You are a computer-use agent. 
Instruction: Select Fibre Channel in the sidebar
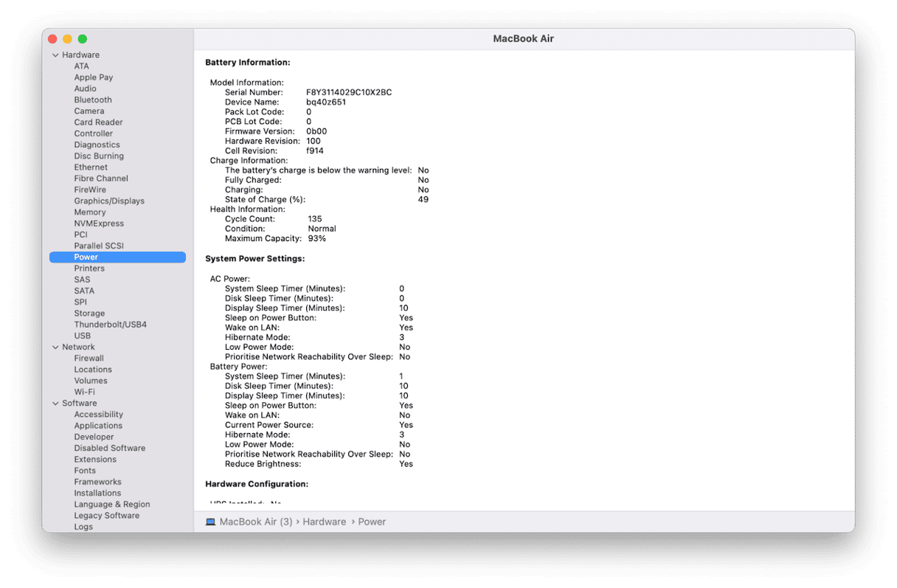[101, 179]
